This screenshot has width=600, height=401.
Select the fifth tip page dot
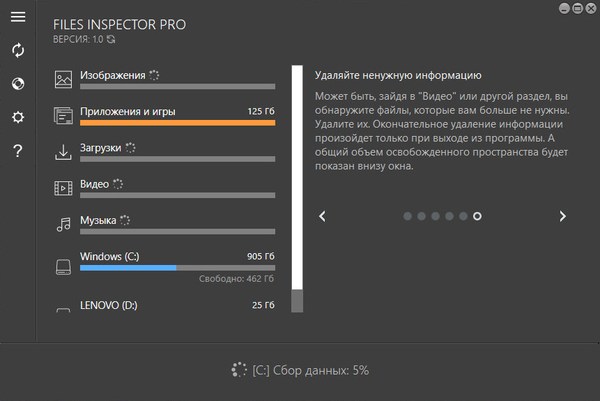tap(463, 215)
